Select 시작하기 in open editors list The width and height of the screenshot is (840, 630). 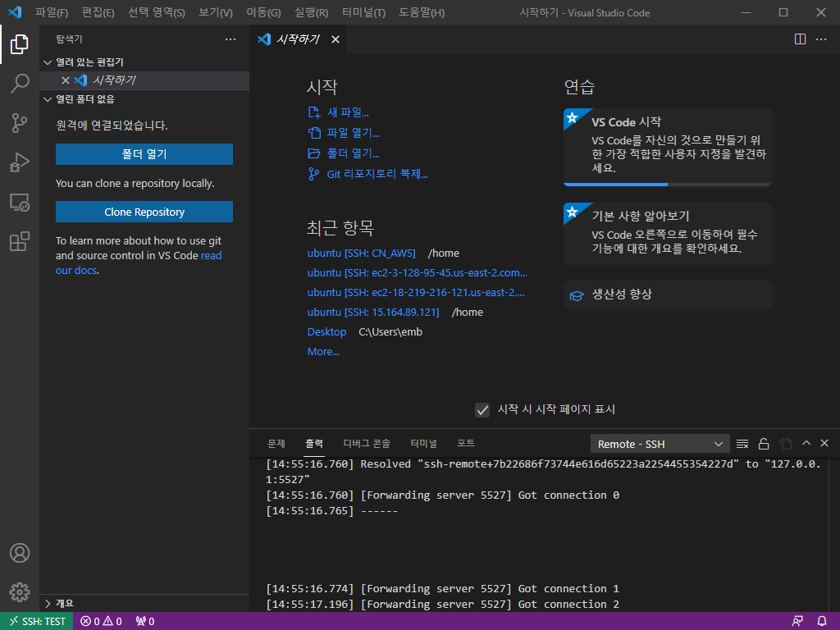tap(144, 80)
